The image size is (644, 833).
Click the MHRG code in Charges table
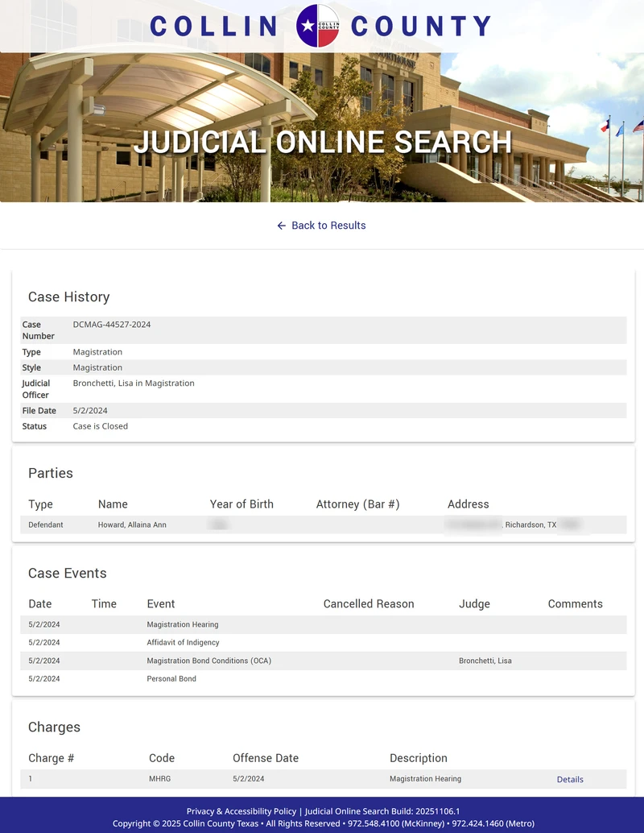(157, 778)
